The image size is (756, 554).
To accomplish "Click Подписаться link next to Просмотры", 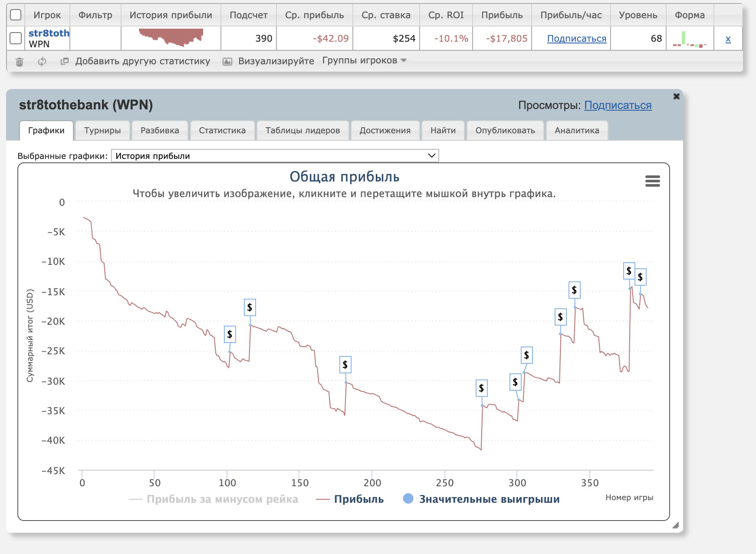I will [618, 106].
